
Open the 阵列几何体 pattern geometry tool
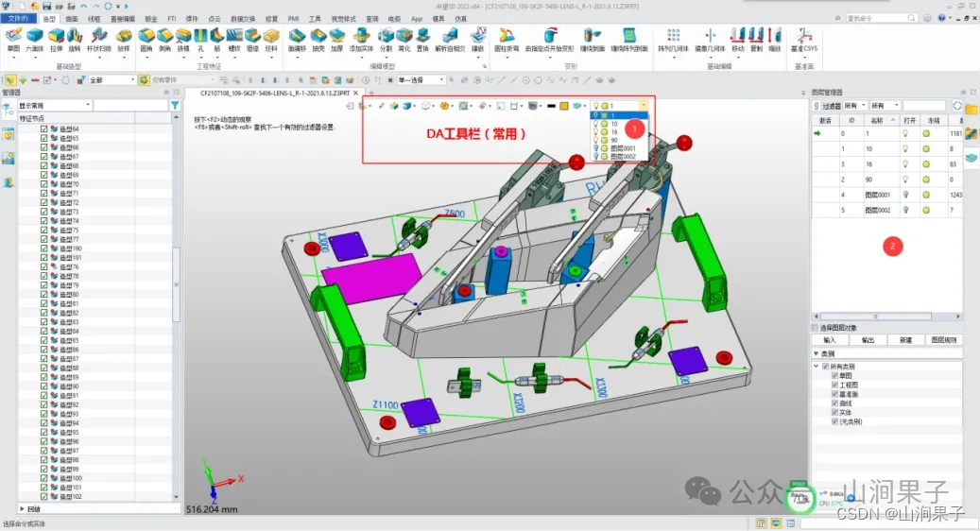pos(673,40)
